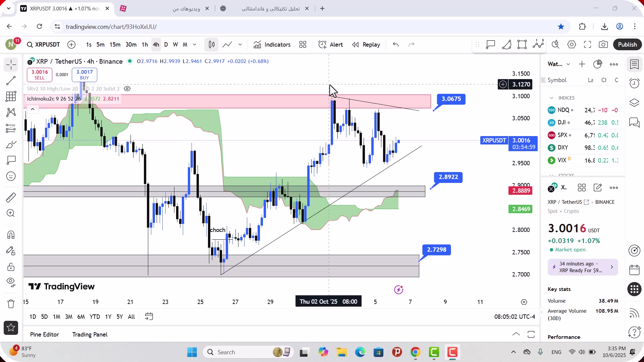Image resolution: width=644 pixels, height=362 pixels.
Task: Take a chart snapshot with camera
Action: pyautogui.click(x=603, y=45)
